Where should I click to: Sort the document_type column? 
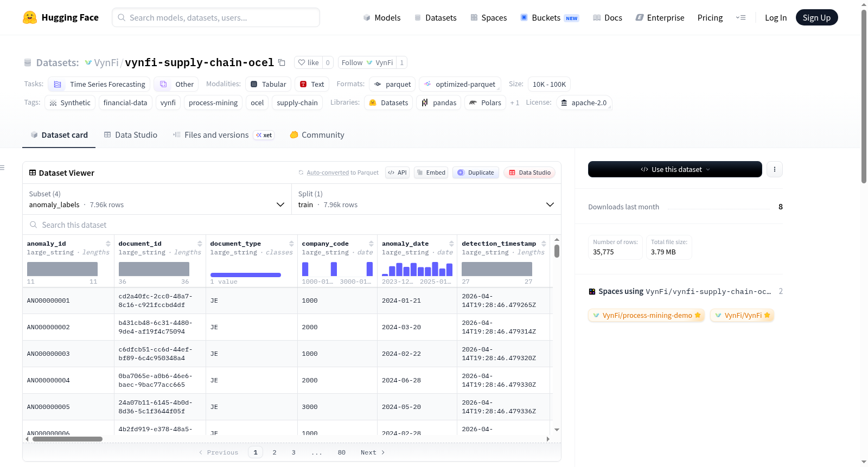point(291,244)
